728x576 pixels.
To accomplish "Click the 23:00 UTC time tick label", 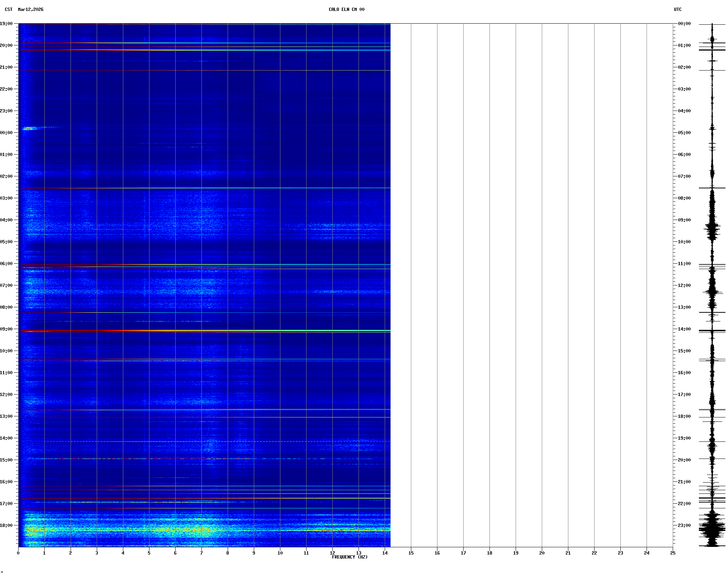I will [x=684, y=525].
